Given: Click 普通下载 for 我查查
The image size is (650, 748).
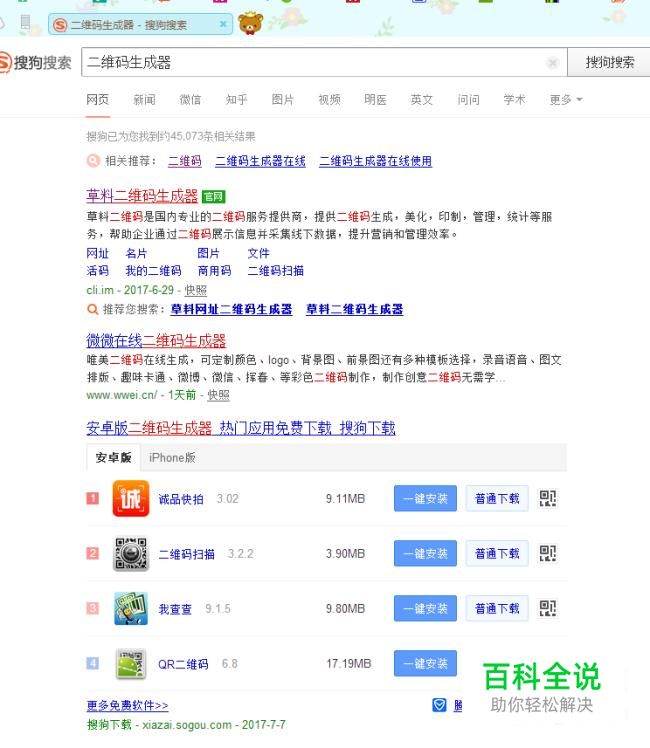Looking at the screenshot, I should [x=497, y=608].
